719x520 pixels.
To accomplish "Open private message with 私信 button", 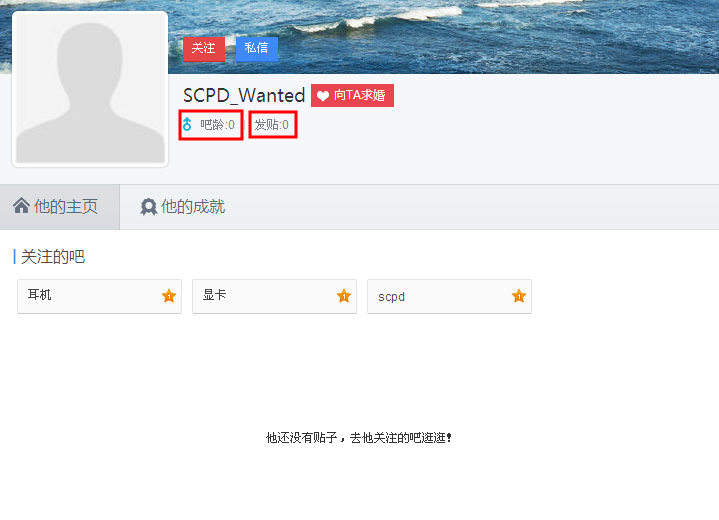I will [257, 49].
